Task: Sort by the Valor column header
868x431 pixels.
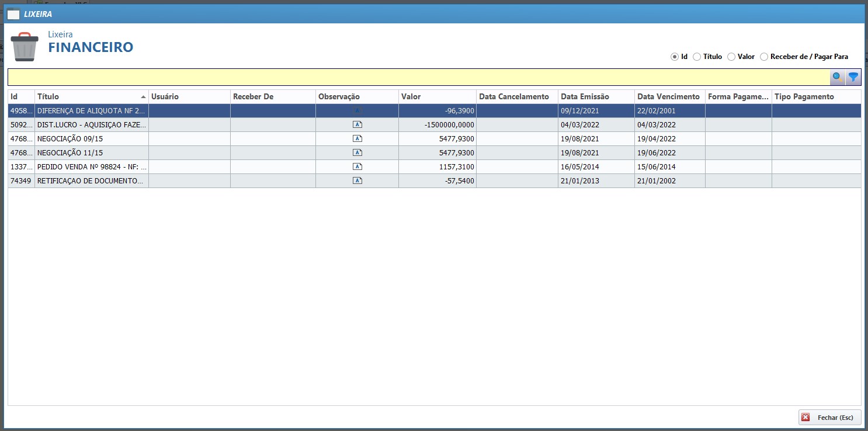Action: coord(437,96)
